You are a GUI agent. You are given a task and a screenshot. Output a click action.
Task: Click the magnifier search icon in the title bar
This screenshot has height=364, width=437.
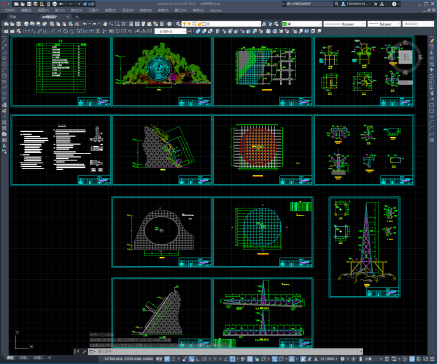tap(337, 4)
